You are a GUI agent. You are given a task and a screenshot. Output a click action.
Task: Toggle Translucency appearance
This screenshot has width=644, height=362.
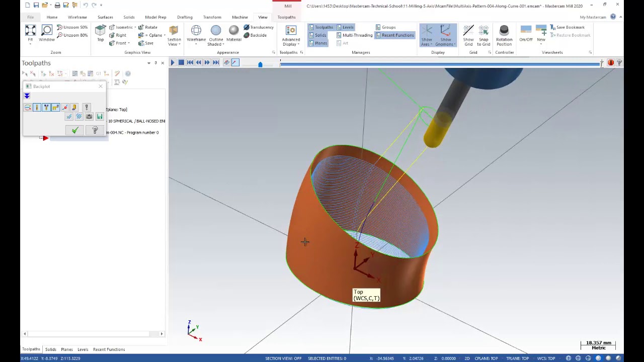point(259,27)
